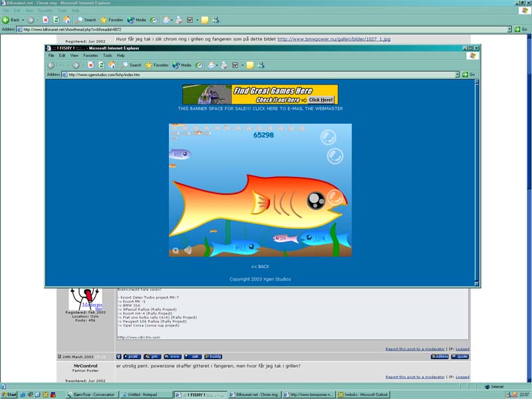
Task: Click the Home icon in Fishy browser toolbar
Action: pyautogui.click(x=112, y=65)
